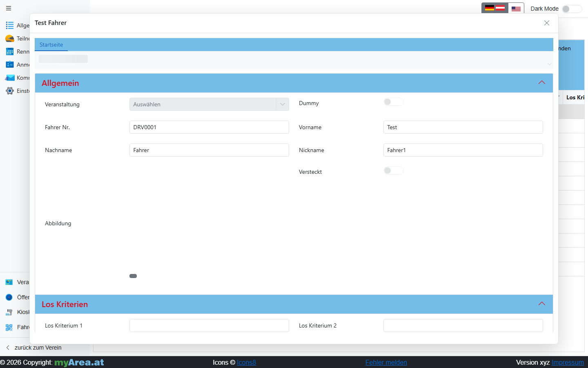
Task: Toggle the Dummy switch
Action: 394,102
